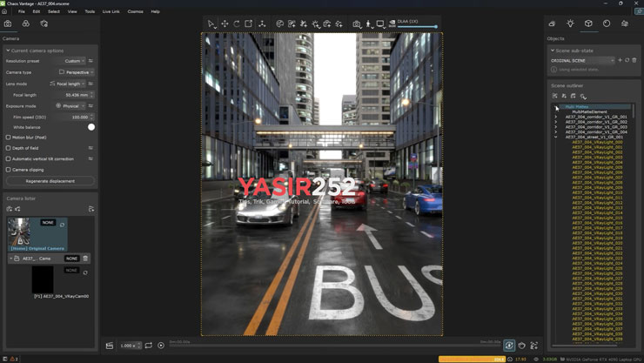Enable Automatic vertical tilt correction checkbox
Image resolution: width=644 pixels, height=363 pixels.
pos(8,158)
